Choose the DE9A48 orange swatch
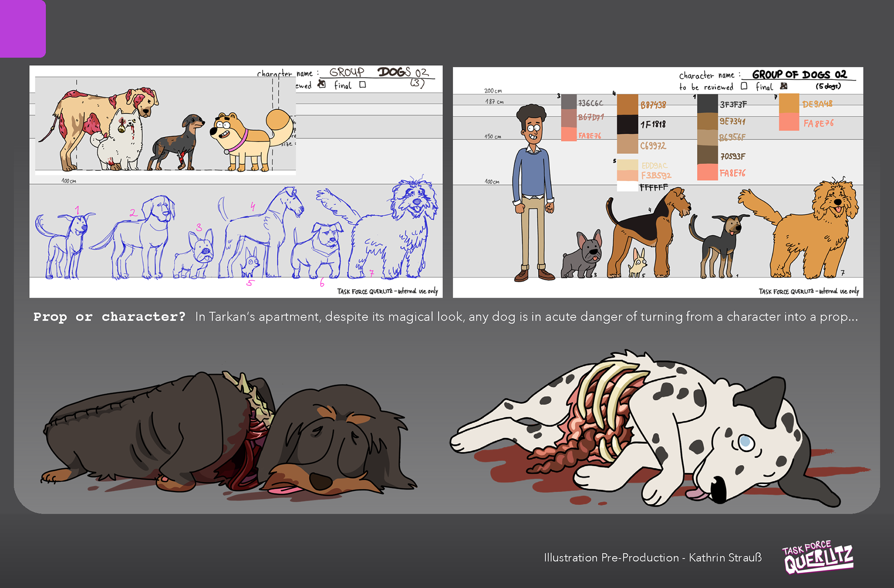This screenshot has height=588, width=894. pos(789,103)
